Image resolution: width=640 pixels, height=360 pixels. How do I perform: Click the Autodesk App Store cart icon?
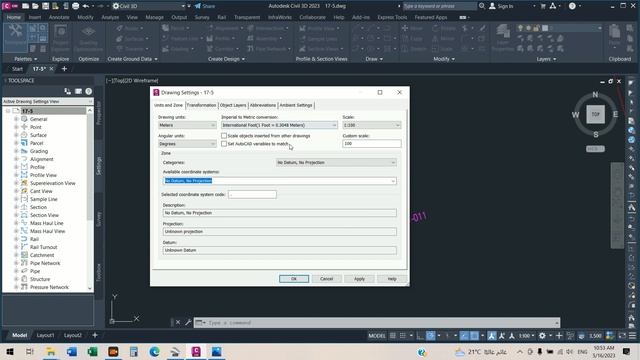click(x=543, y=6)
